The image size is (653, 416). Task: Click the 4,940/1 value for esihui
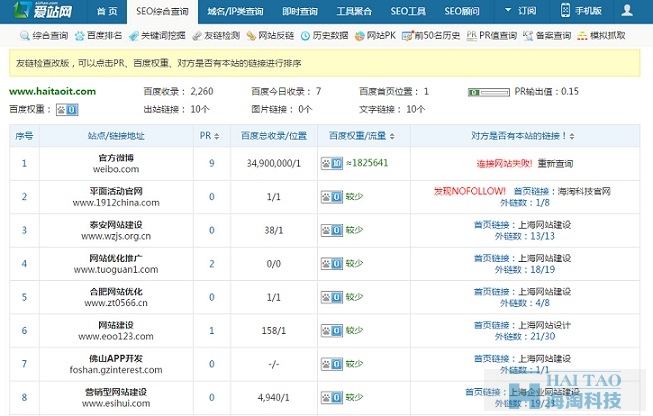274,398
